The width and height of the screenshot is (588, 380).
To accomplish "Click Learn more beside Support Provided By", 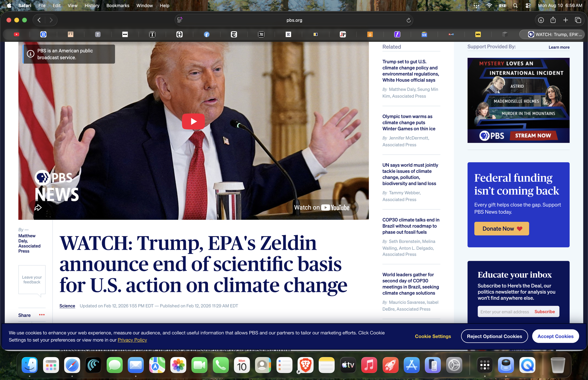I will (x=559, y=47).
